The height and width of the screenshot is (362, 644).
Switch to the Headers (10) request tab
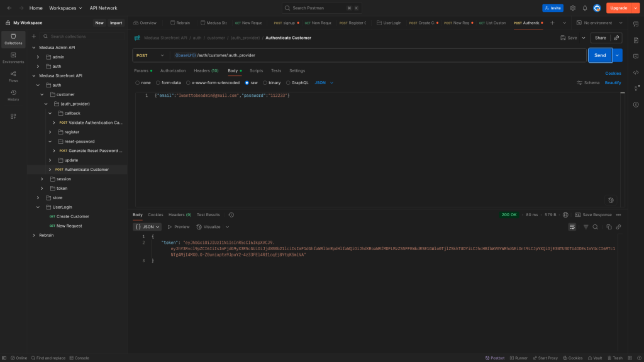coord(206,70)
